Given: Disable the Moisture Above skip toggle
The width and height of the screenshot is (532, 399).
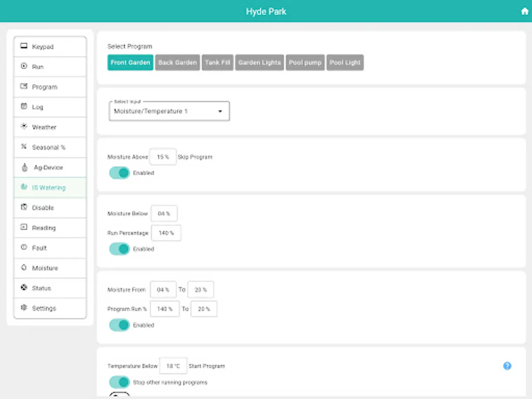Looking at the screenshot, I should 119,173.
